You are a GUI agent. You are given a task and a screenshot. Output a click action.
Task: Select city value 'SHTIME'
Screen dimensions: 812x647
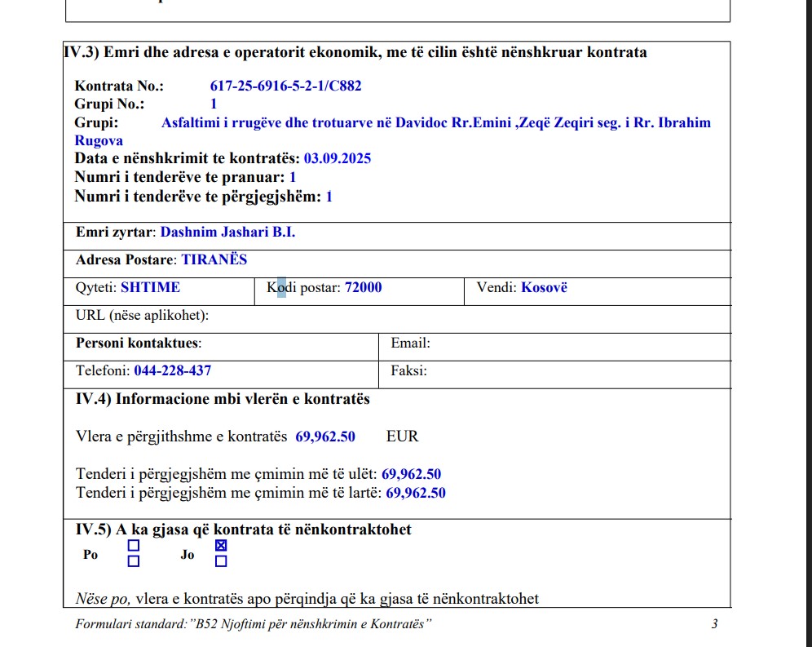pos(151,288)
